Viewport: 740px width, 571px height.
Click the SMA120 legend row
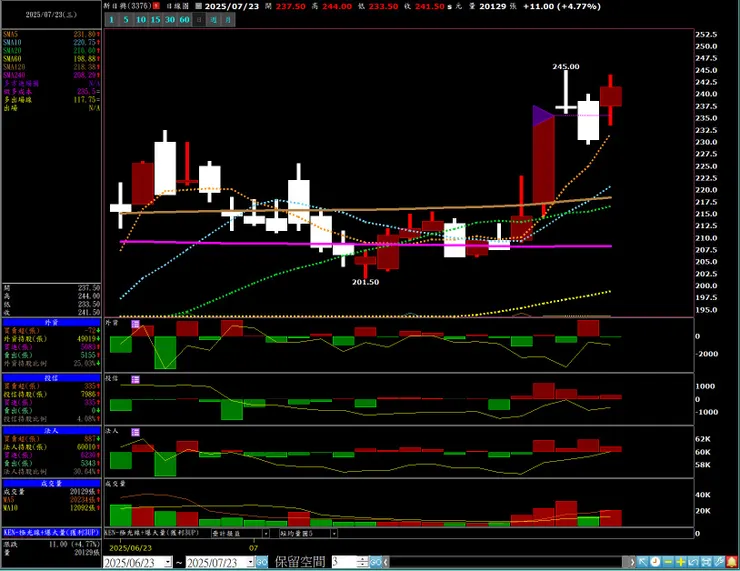coord(51,67)
